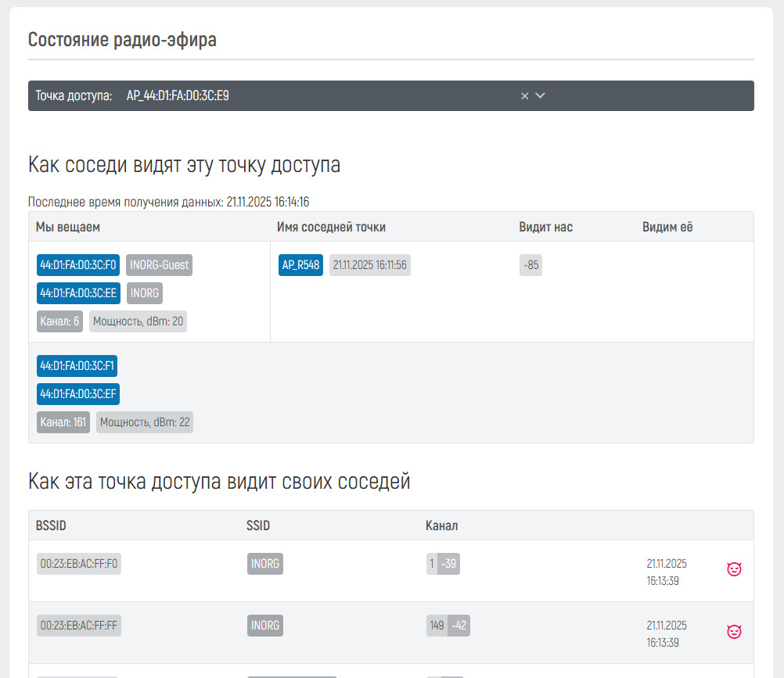Click the SSID column header

[258, 526]
